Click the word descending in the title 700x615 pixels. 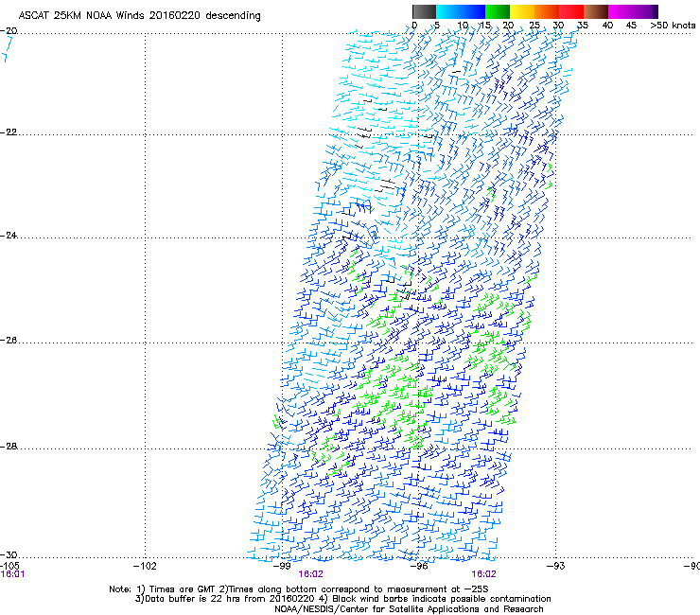pos(233,15)
